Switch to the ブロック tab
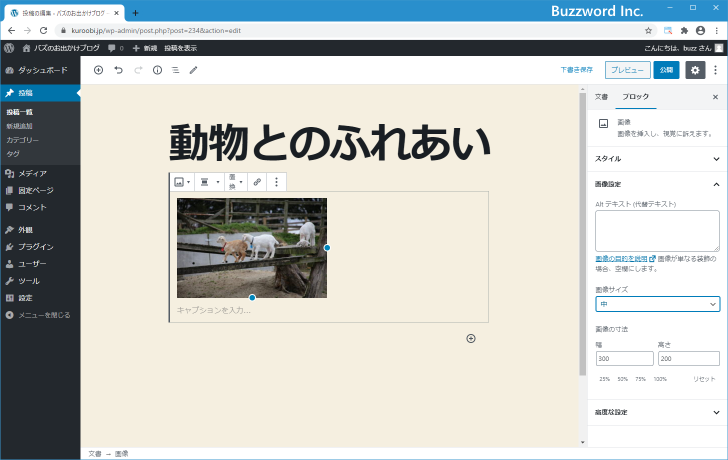This screenshot has width=728, height=460. tap(636, 97)
